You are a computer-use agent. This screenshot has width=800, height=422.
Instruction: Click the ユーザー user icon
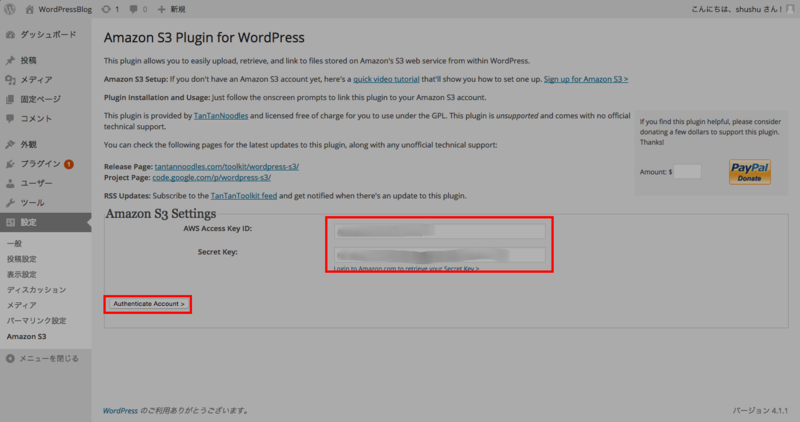point(10,183)
